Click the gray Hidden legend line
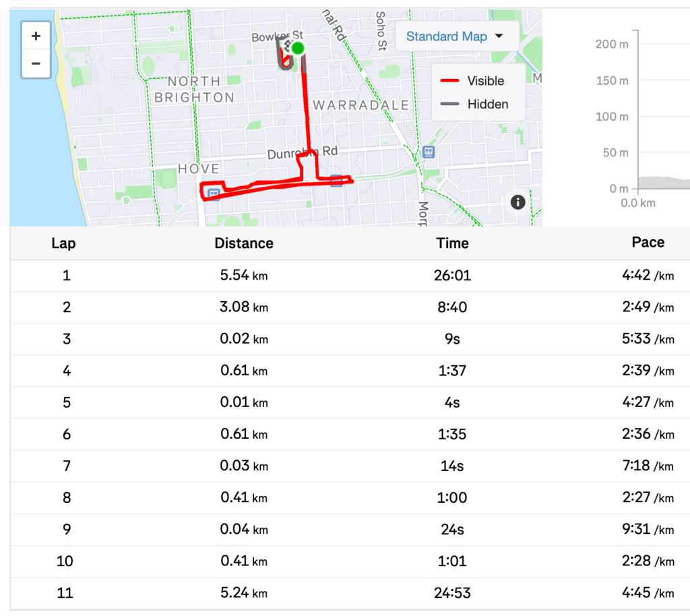This screenshot has height=616, width=690. (449, 104)
